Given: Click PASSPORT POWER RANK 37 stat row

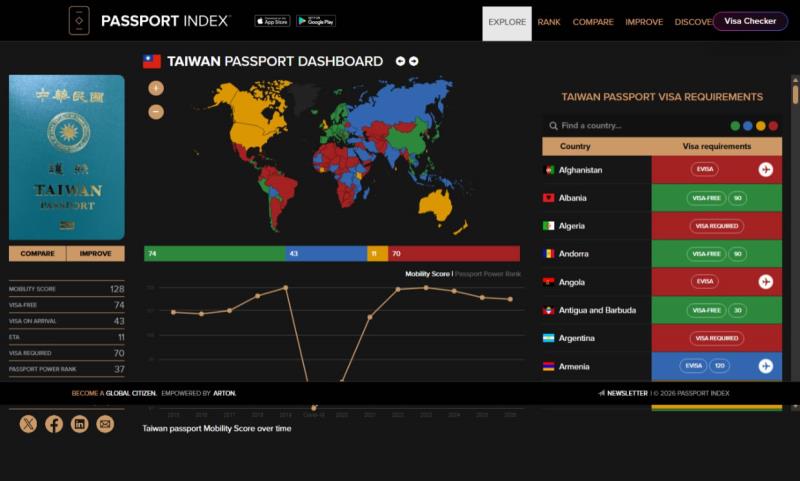Looking at the screenshot, I should coord(67,369).
